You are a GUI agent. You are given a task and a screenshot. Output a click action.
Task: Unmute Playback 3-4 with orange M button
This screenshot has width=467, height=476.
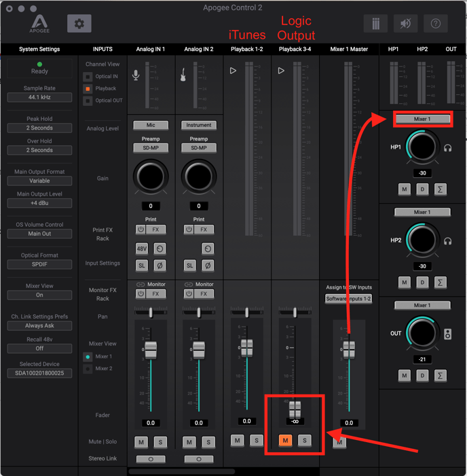point(285,440)
